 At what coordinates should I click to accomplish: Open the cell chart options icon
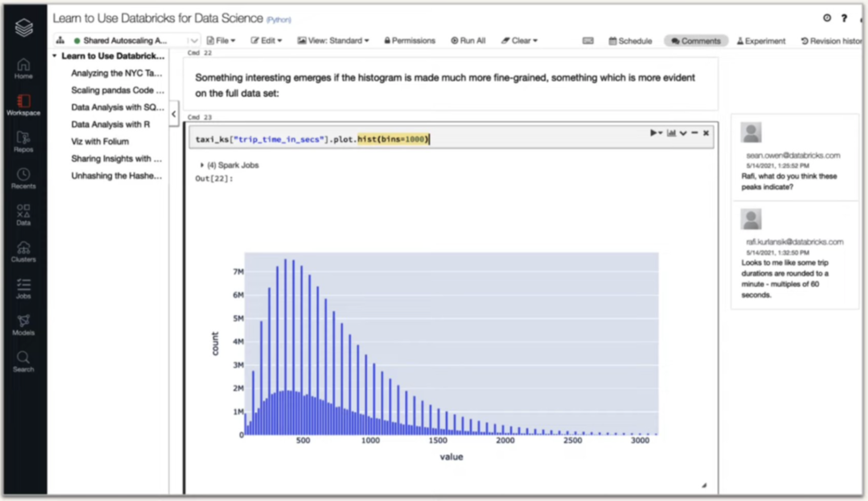coord(671,133)
